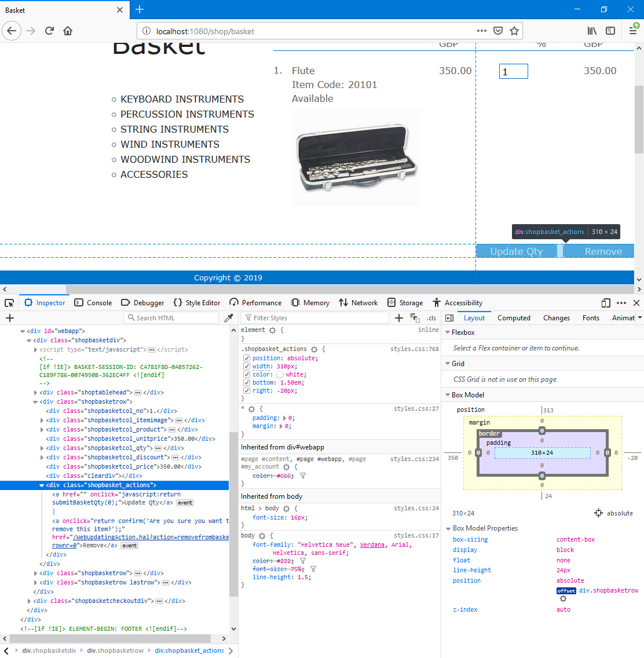This screenshot has height=658, width=644.
Task: Open WOODWIND INSTRUMENTS category link
Action: click(185, 159)
